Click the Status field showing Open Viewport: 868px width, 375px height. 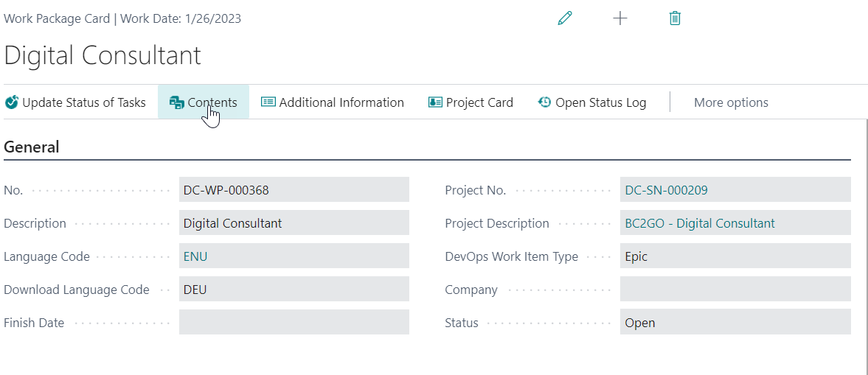click(735, 323)
